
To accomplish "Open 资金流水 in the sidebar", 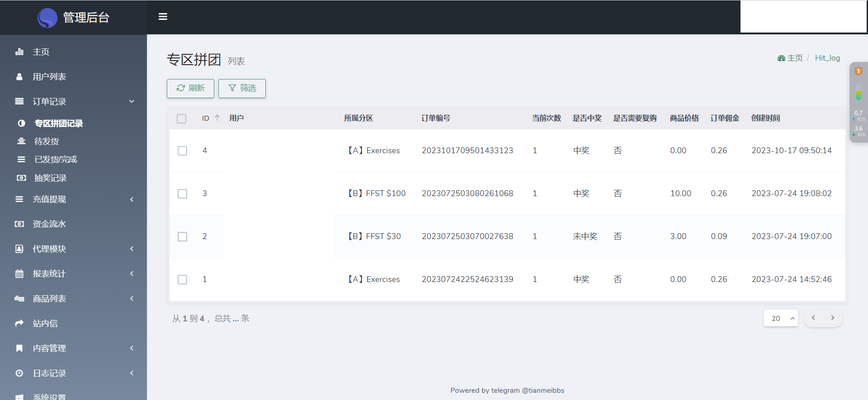I will tap(49, 224).
